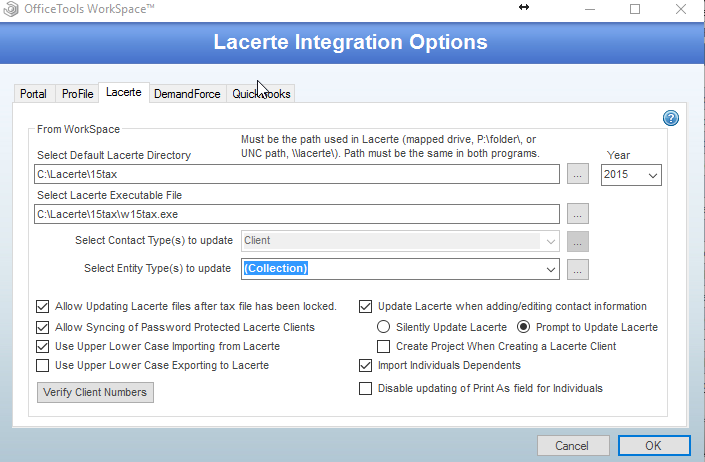Click the Lacerte Executable File path field
The image size is (705, 462).
tap(297, 214)
